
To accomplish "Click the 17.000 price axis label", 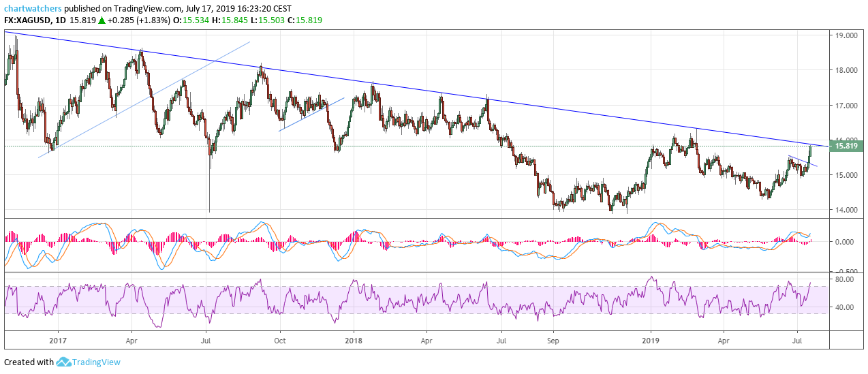I will pos(845,106).
